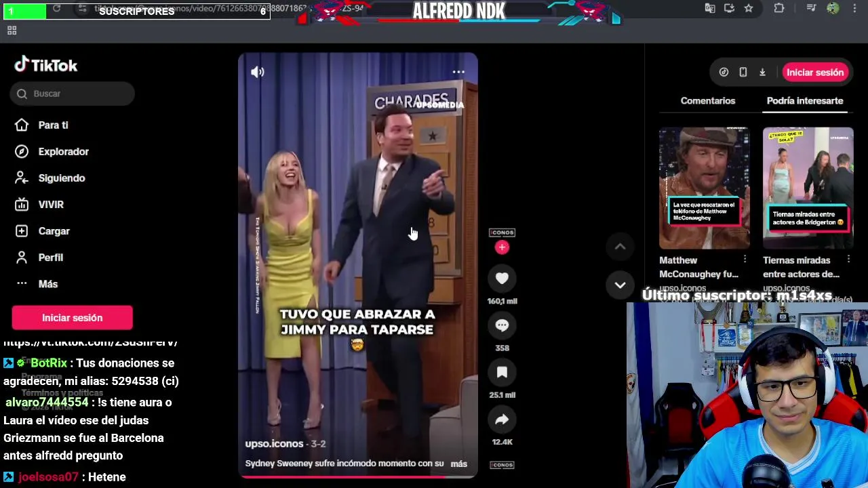This screenshot has height=488, width=868.
Task: Open the browser extensions puzzle icon
Action: pos(779,8)
